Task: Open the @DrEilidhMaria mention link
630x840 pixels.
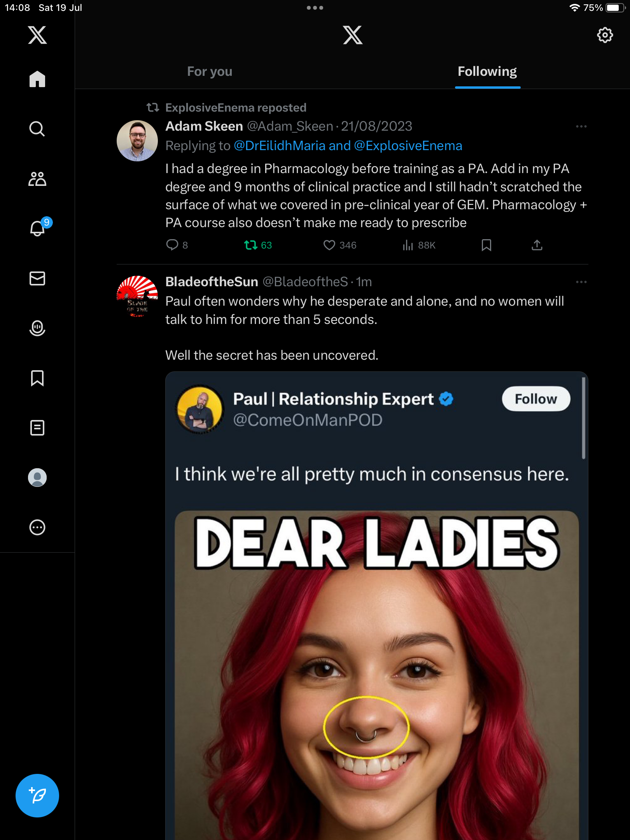Action: pyautogui.click(x=280, y=146)
